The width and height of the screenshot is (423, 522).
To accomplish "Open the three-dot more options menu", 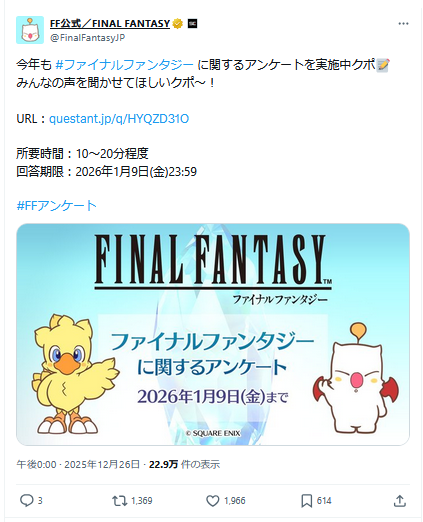I will click(x=403, y=24).
